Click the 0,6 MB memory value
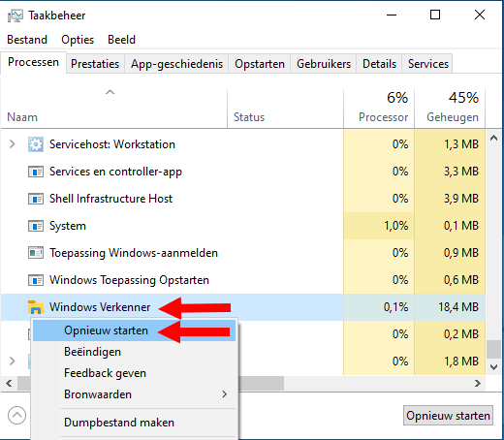Screen dimensions: 504x440 [x=461, y=280]
